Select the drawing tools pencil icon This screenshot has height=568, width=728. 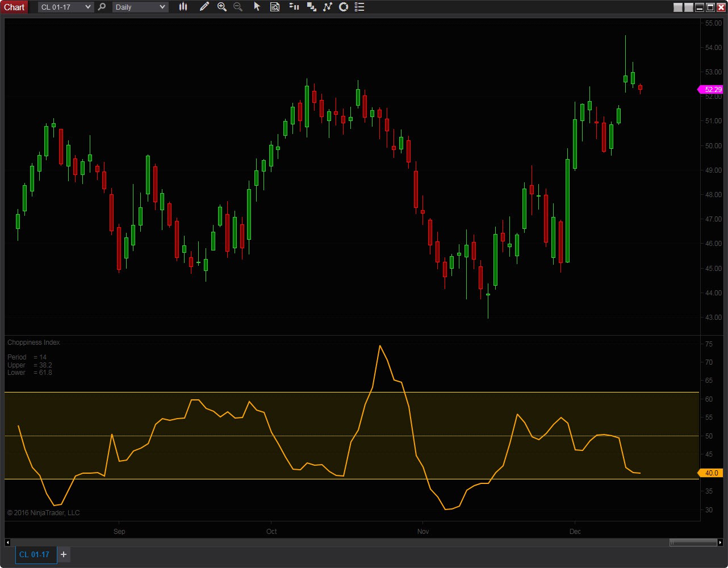click(204, 7)
